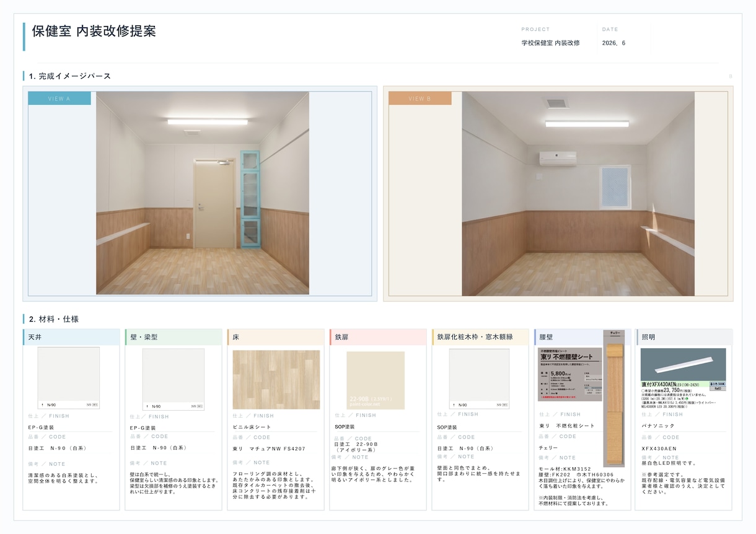Open the 東リ 不燃腰壁シート catalog image

click(570, 374)
